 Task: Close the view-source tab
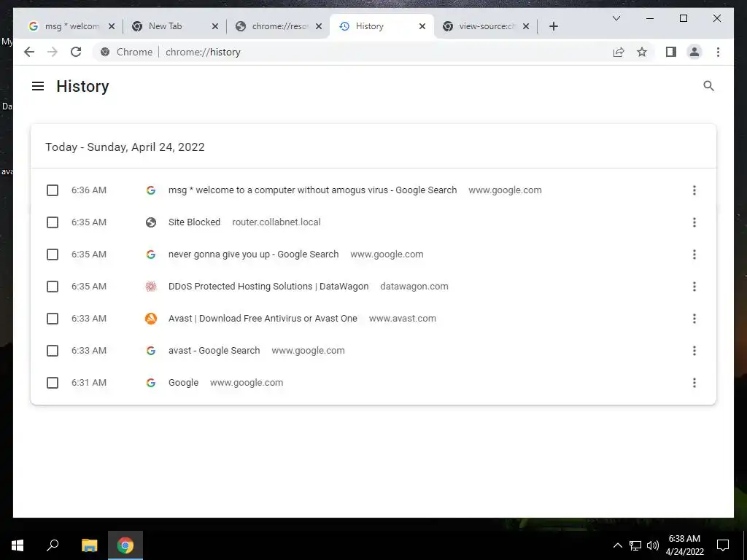(x=525, y=26)
